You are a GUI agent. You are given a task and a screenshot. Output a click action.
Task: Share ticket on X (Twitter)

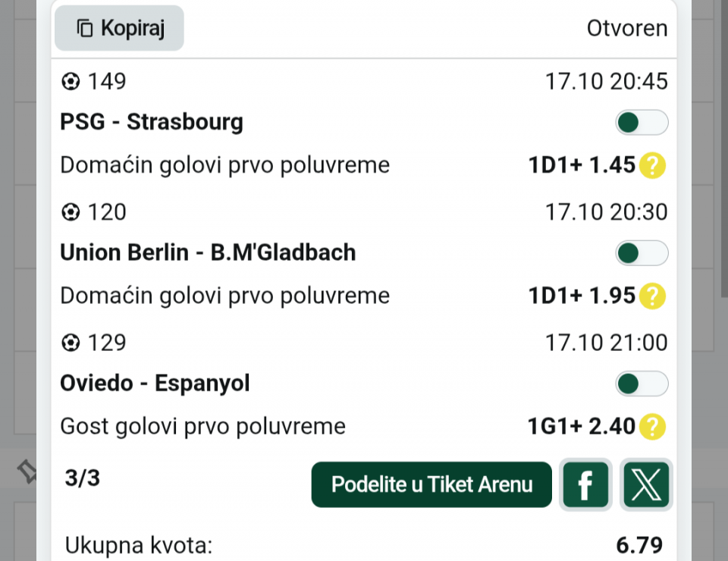coord(646,484)
